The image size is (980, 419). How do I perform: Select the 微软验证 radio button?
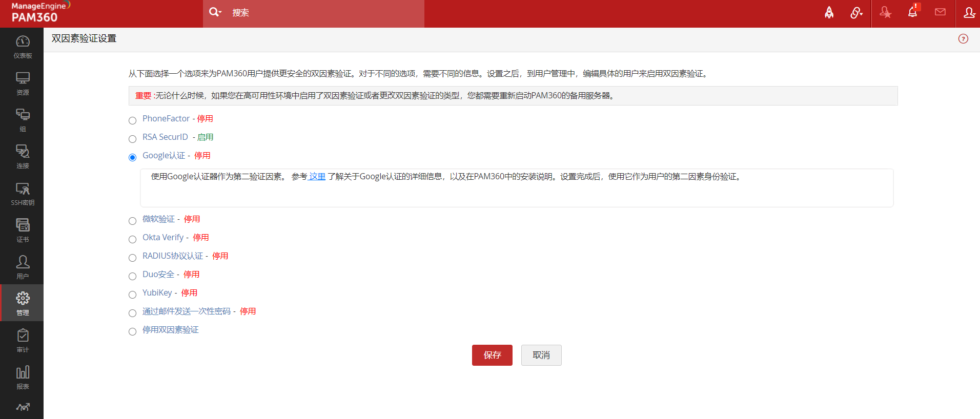(x=132, y=221)
